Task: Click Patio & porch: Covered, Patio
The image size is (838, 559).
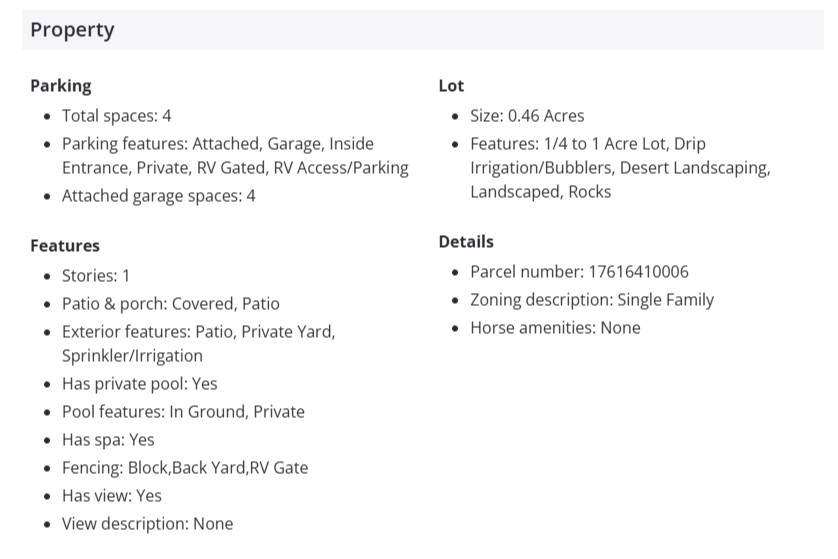Action: click(170, 303)
